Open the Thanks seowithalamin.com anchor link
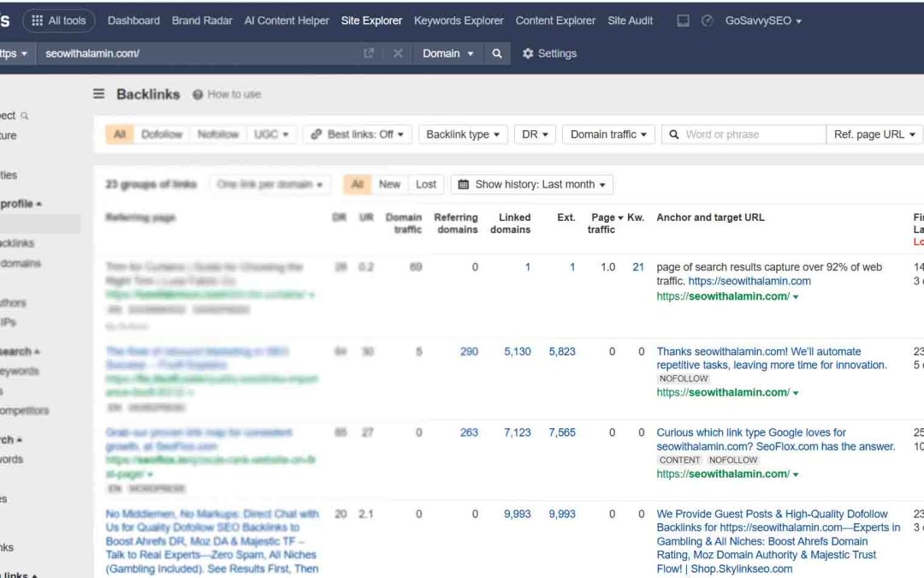The height and width of the screenshot is (578, 924). click(772, 358)
